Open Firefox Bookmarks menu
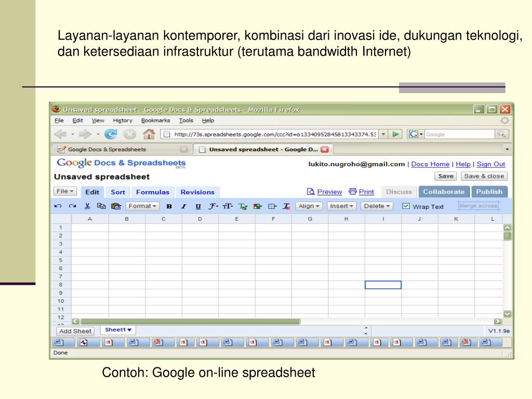 coord(155,121)
